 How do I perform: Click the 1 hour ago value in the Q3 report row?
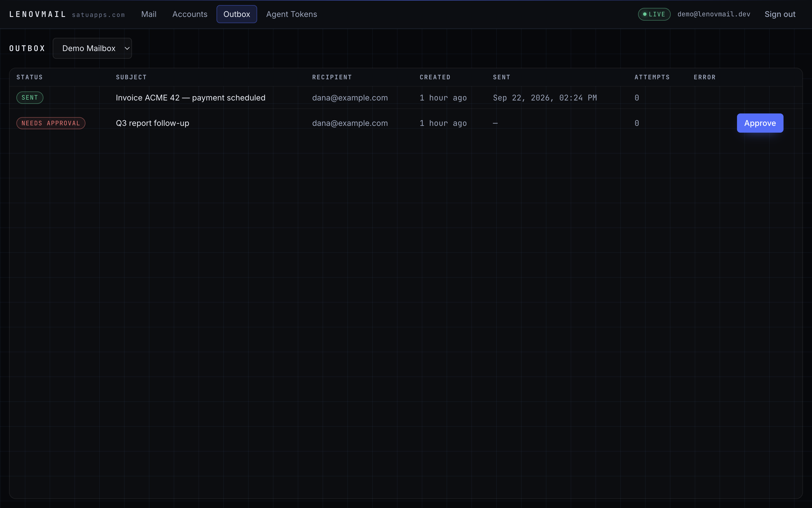pos(443,123)
